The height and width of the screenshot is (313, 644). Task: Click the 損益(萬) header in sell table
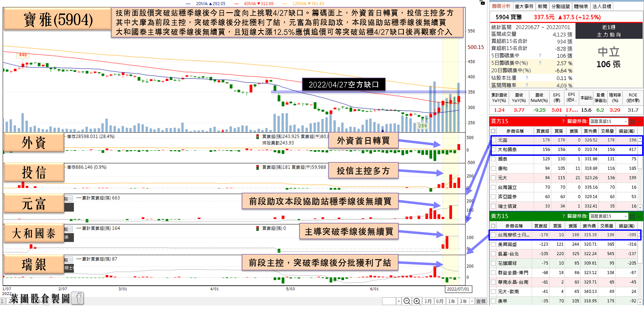(x=626, y=226)
